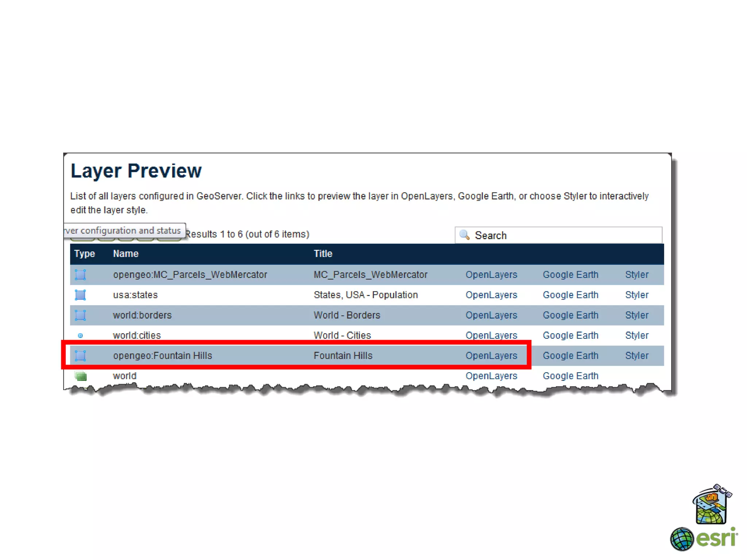Preview usa:states in Google Earth
Screen dimensions: 747x560
tap(570, 295)
